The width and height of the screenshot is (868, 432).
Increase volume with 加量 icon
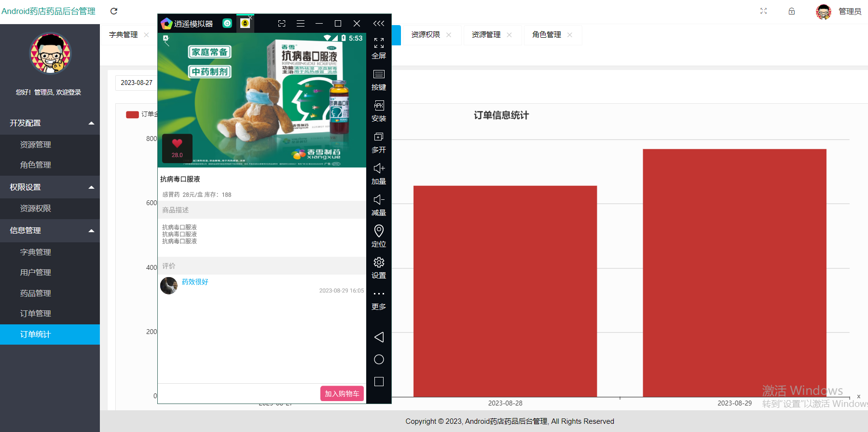click(x=379, y=174)
